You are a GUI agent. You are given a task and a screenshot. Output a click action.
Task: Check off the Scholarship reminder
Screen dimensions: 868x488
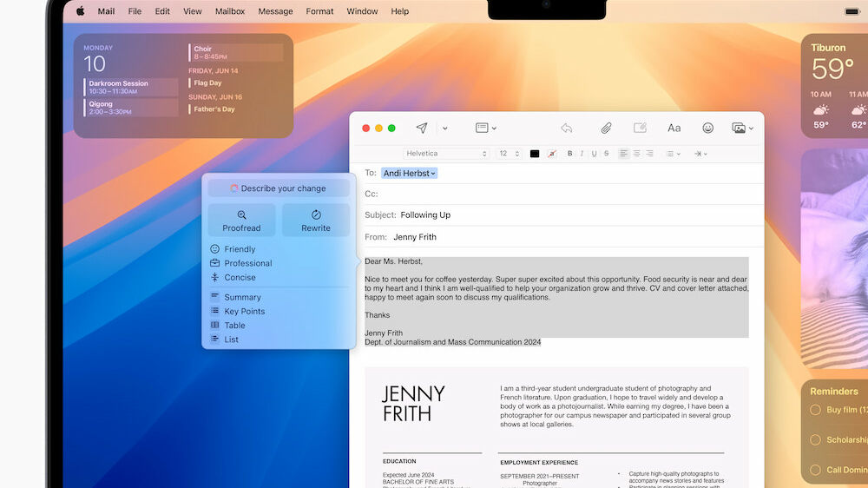pyautogui.click(x=815, y=440)
